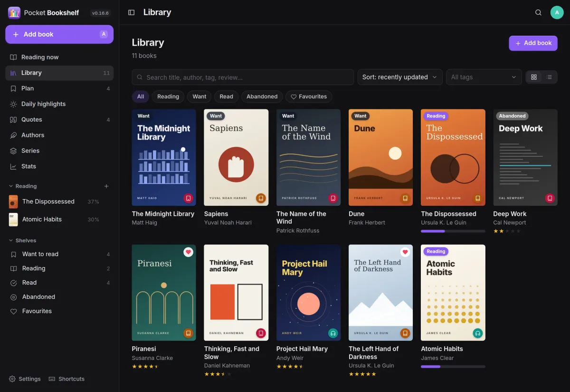
Task: Open Stats page
Action: (x=59, y=166)
